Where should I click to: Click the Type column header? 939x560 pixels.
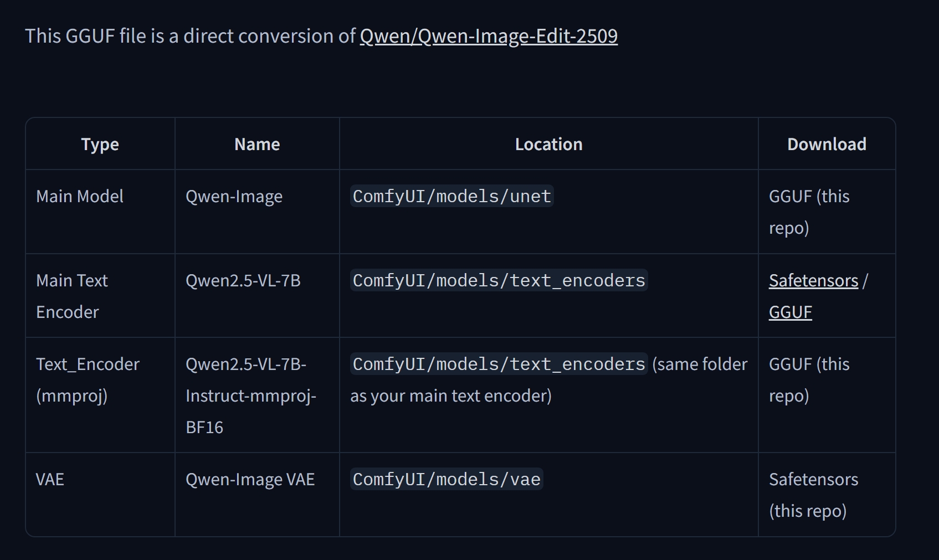coord(100,145)
